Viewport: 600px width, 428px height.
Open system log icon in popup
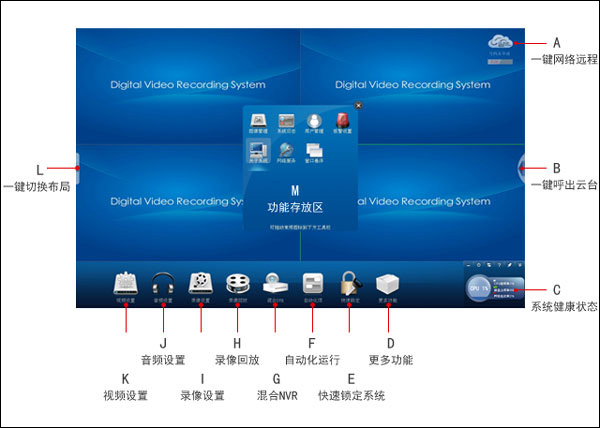point(286,121)
